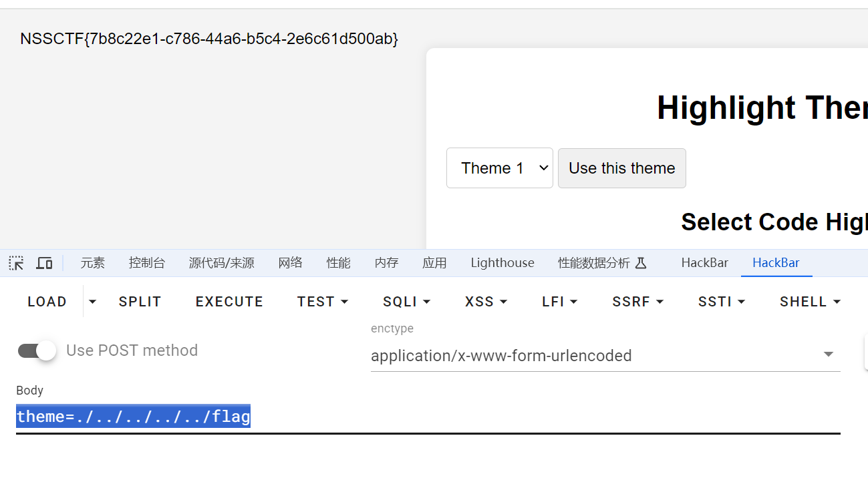868x494 pixels.
Task: Click inside the Body payload field
Action: tap(133, 416)
